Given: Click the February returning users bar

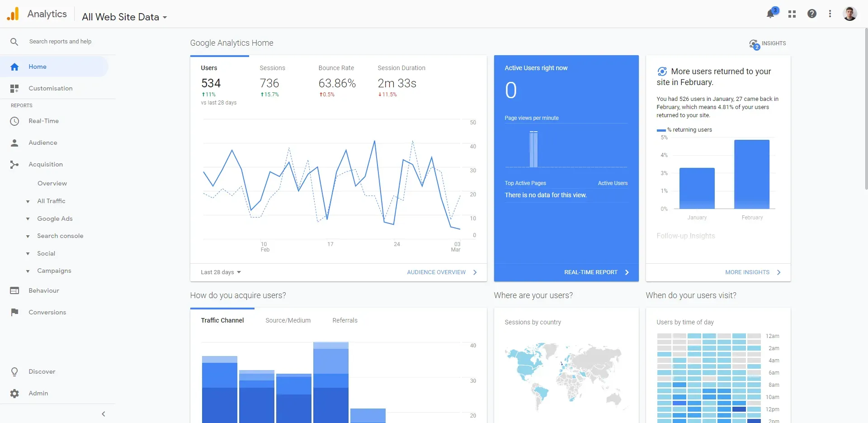Looking at the screenshot, I should pyautogui.click(x=752, y=174).
